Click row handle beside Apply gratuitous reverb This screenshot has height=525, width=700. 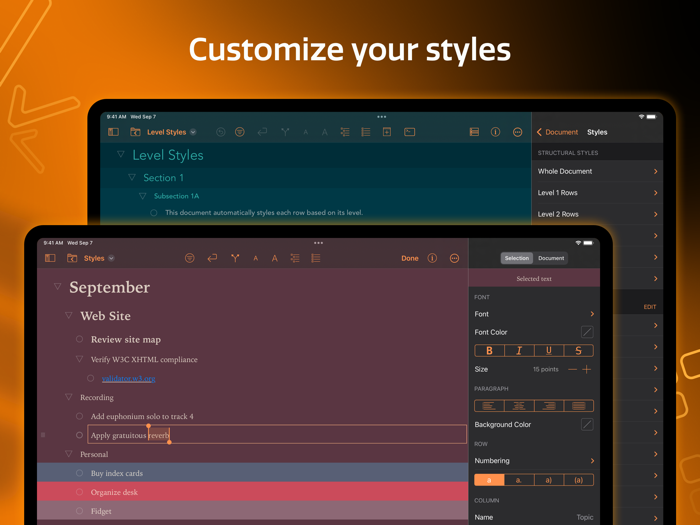[x=43, y=434]
